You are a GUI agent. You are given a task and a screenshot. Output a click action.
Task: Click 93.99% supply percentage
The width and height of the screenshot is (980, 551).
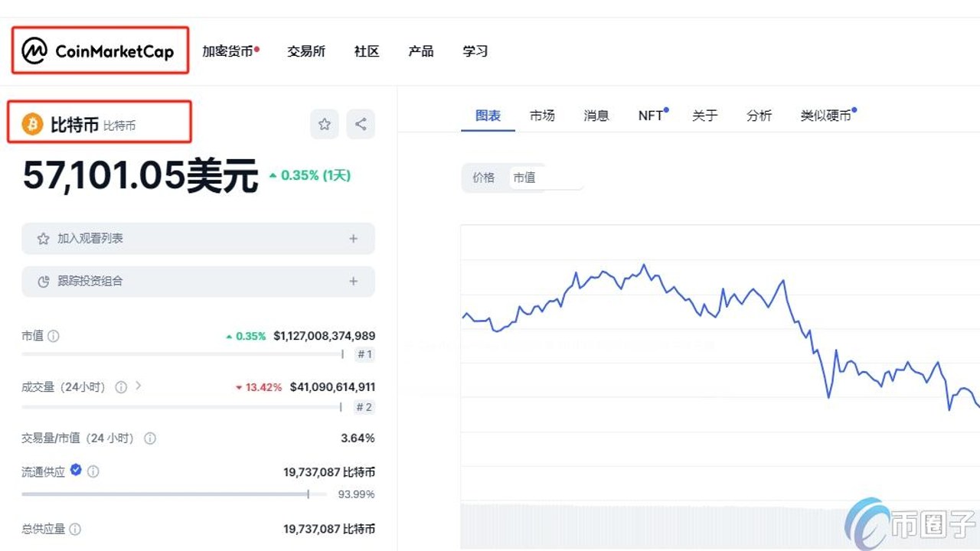[357, 494]
